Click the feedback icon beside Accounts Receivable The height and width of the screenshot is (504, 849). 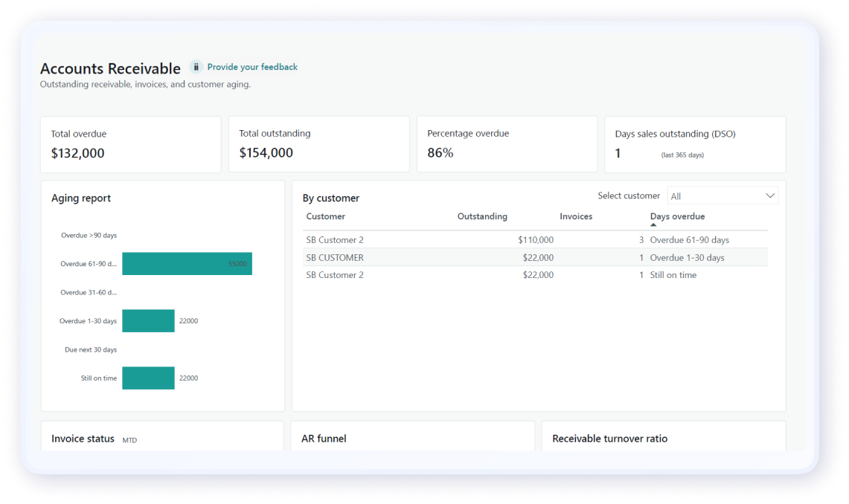(x=196, y=67)
